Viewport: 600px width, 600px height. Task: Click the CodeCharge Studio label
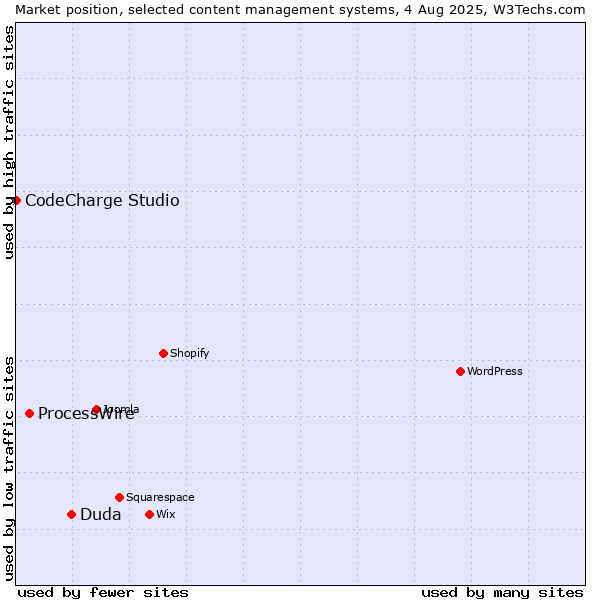coord(102,201)
